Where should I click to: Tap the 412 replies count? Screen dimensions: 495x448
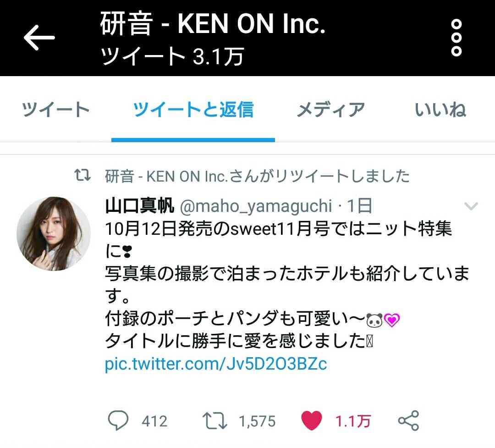[x=154, y=421]
